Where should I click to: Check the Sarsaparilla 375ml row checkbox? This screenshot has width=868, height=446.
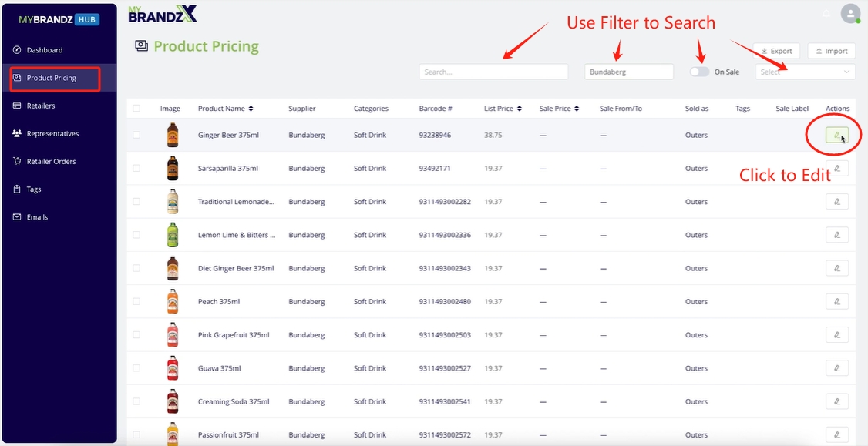coord(136,168)
